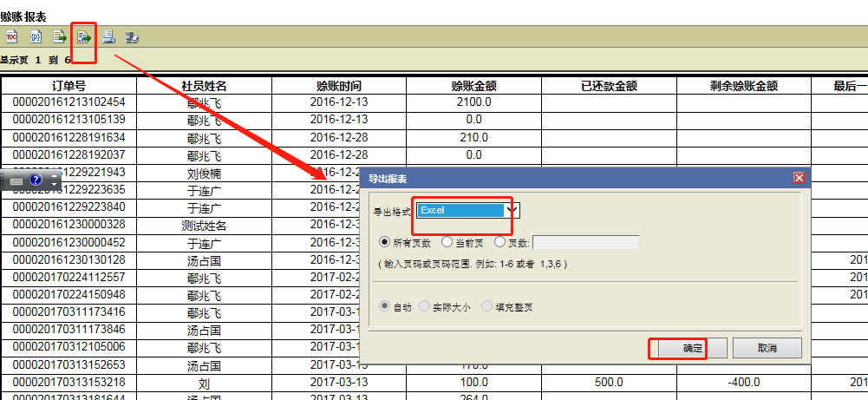Click the 210.0 amount cell
This screenshot has width=868, height=400.
pos(473,137)
